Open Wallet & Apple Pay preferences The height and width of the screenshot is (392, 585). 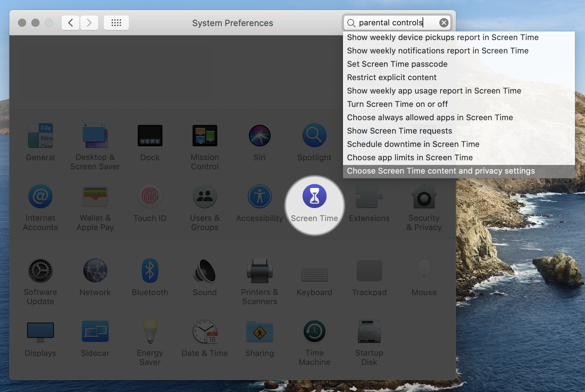(95, 196)
